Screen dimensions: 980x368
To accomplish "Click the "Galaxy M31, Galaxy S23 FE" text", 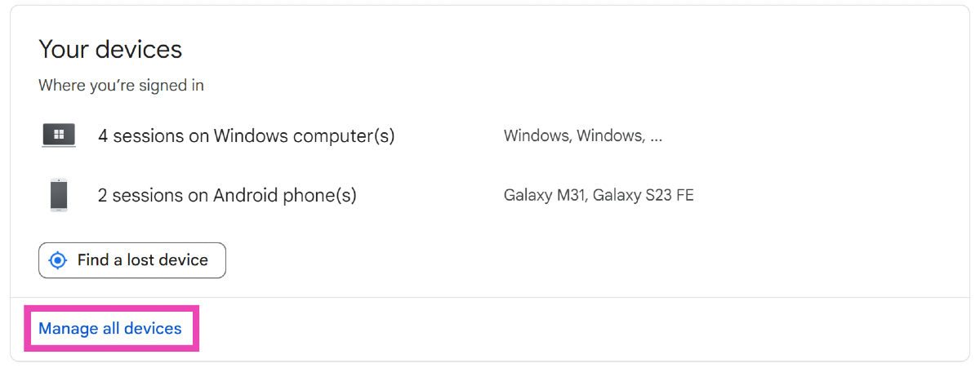I will [599, 196].
